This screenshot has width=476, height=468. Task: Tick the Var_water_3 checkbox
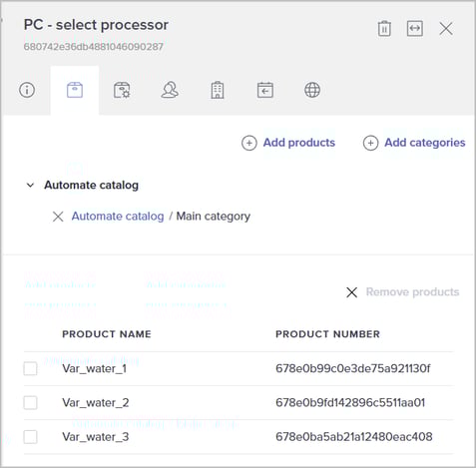pyautogui.click(x=30, y=437)
